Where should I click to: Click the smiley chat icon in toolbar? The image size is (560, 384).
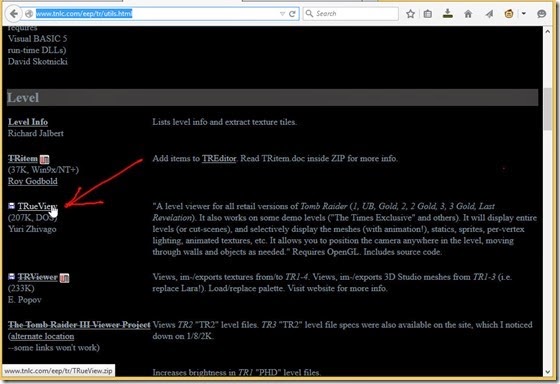[x=541, y=14]
